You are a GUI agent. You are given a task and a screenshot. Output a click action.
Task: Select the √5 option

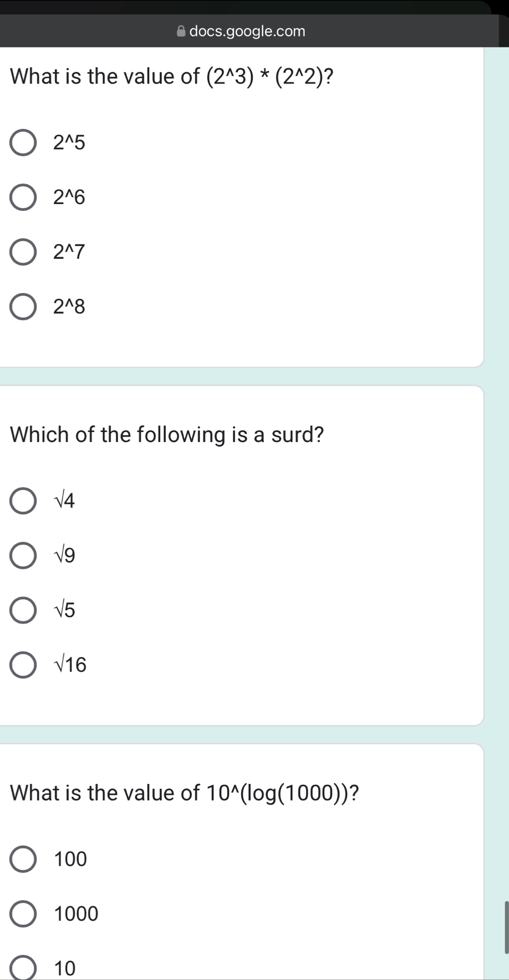(x=23, y=610)
